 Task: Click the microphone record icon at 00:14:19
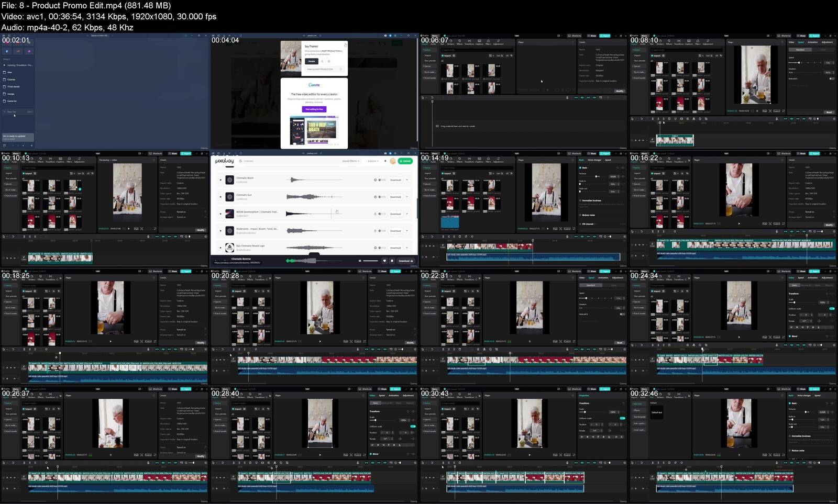pos(567,237)
